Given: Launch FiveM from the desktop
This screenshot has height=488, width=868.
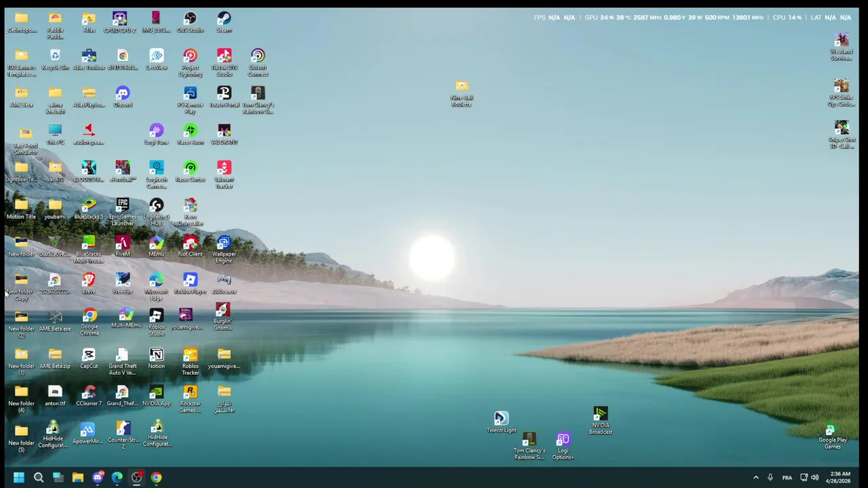Looking at the screenshot, I should [x=123, y=245].
